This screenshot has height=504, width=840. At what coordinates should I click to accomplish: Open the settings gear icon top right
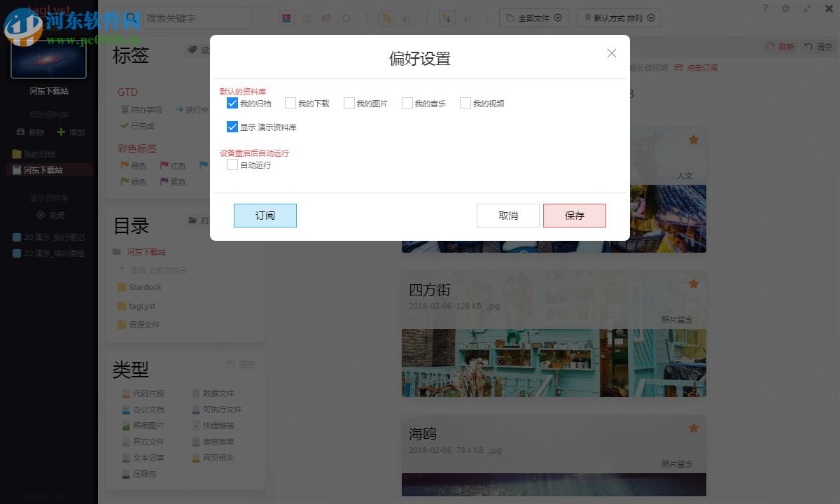[x=785, y=9]
